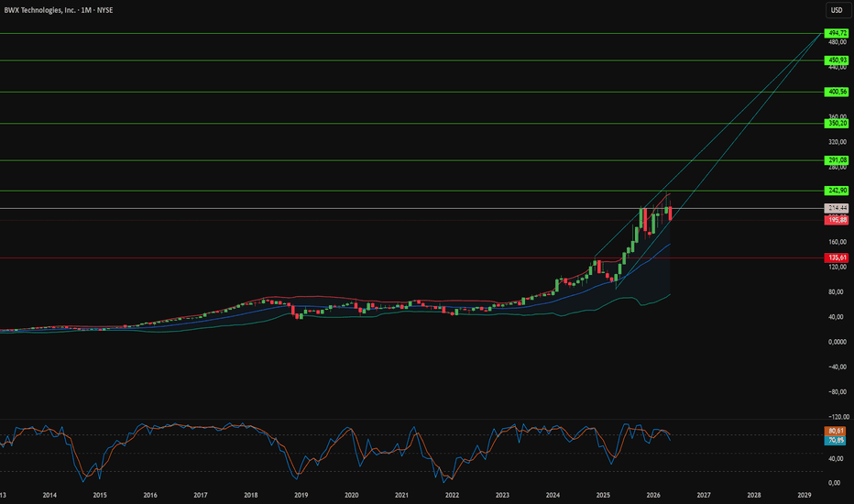Click the red 195,88 price label
The width and height of the screenshot is (854, 504).
tap(837, 220)
